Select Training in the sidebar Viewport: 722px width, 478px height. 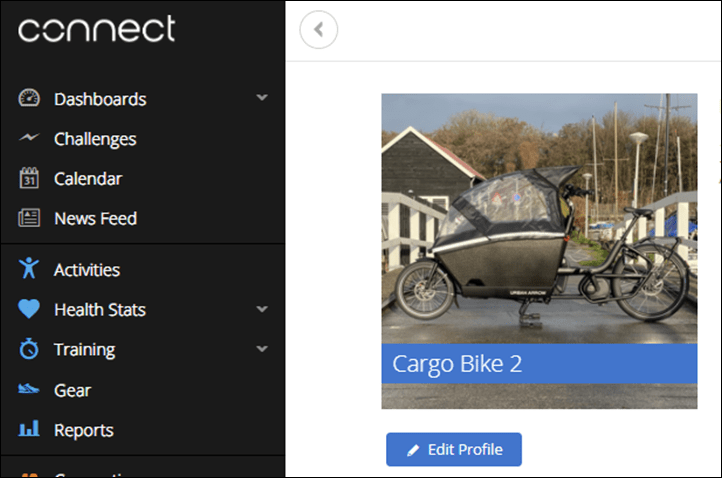click(85, 350)
